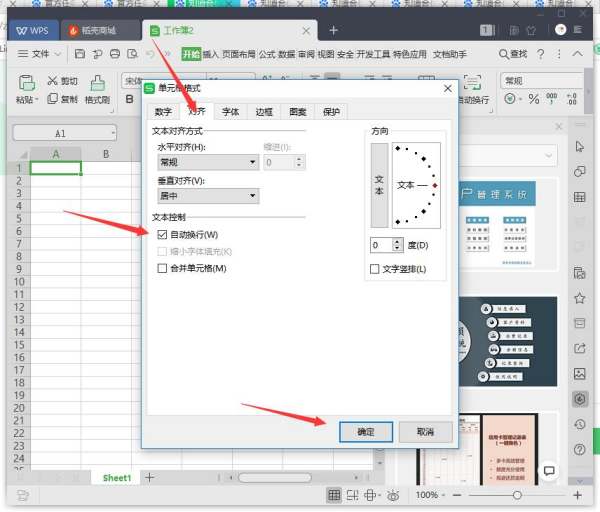Collapse the ribbon with chevron arrow
Image resolution: width=600 pixels, height=512 pixels.
(x=577, y=54)
